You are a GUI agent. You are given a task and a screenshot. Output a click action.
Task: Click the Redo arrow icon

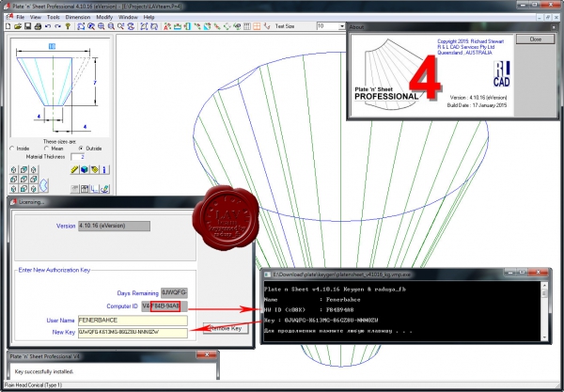pos(57,26)
